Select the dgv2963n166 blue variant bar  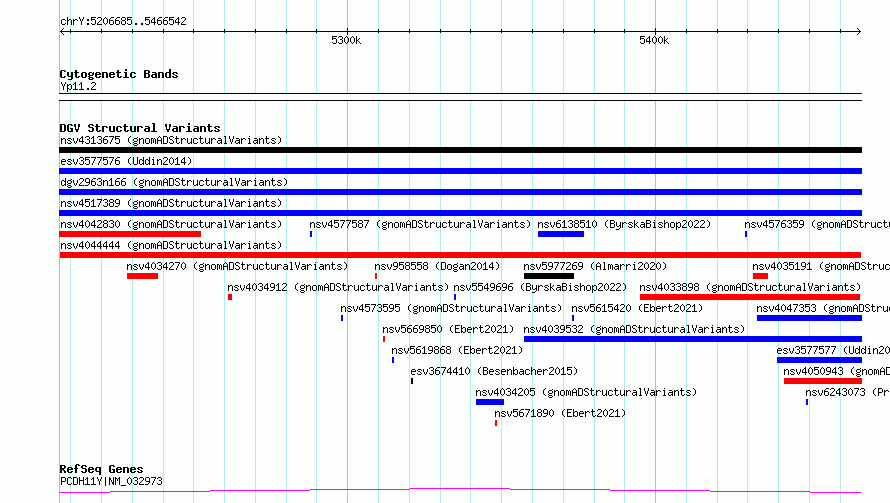(x=460, y=192)
